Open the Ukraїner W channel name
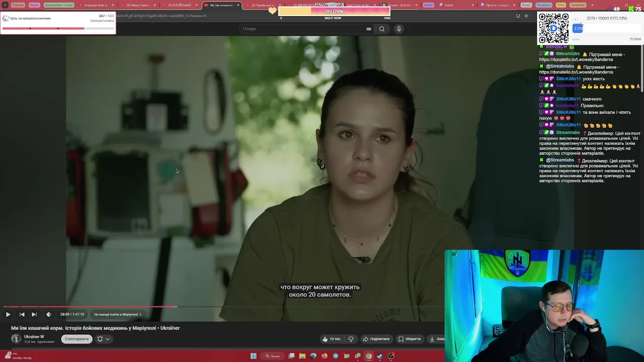644x362 pixels. click(x=34, y=337)
